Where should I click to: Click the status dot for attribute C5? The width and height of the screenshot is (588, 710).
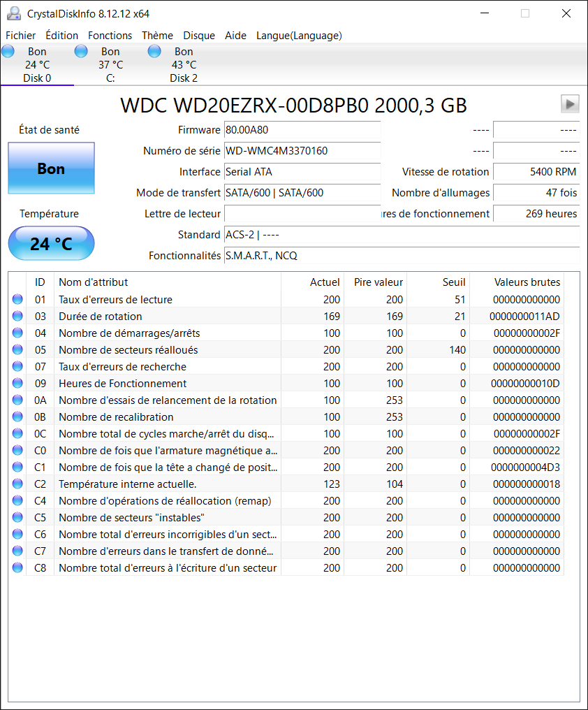[x=17, y=517]
